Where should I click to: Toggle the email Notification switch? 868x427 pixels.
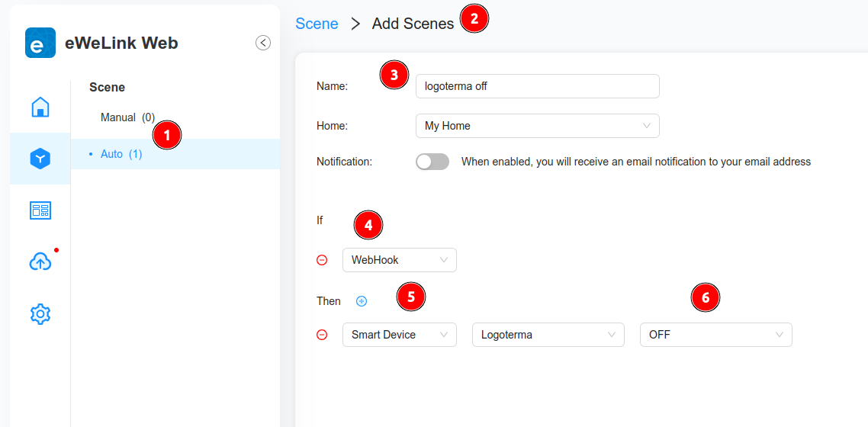click(432, 162)
